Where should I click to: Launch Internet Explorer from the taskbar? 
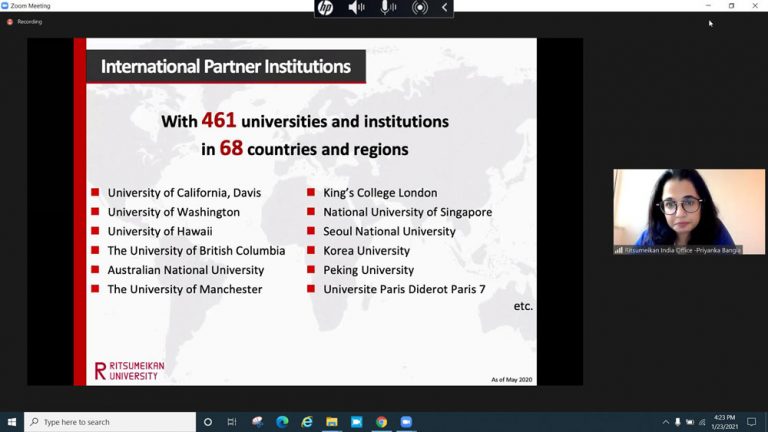click(x=307, y=422)
